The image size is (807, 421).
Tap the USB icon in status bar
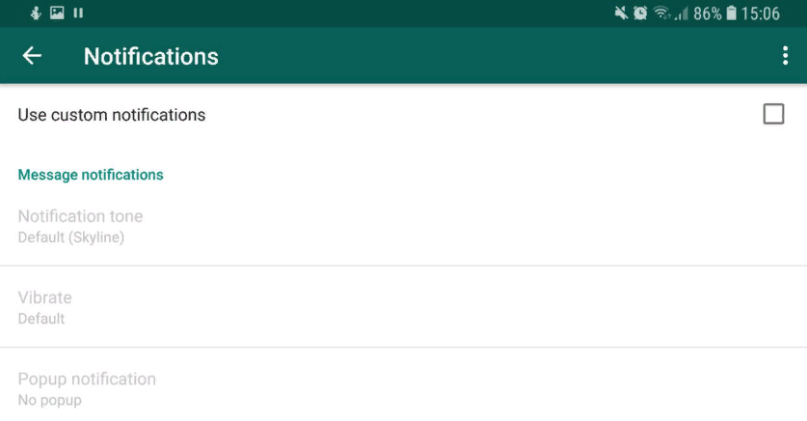(37, 13)
